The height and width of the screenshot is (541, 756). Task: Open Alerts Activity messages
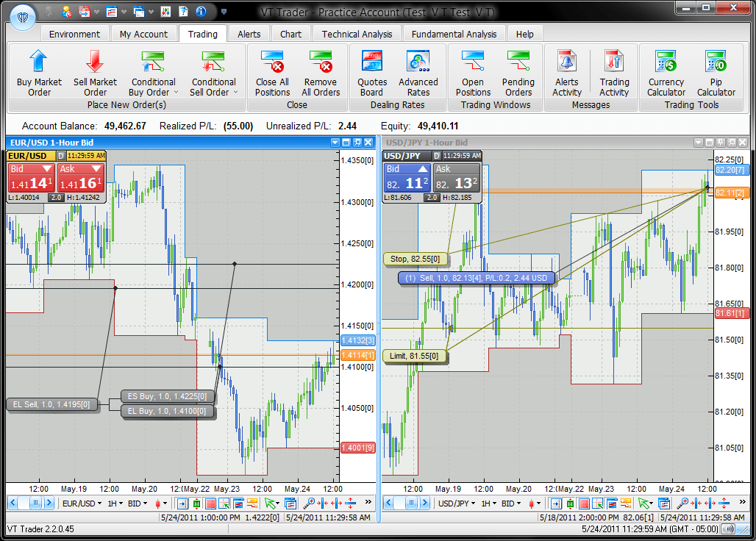[566, 74]
